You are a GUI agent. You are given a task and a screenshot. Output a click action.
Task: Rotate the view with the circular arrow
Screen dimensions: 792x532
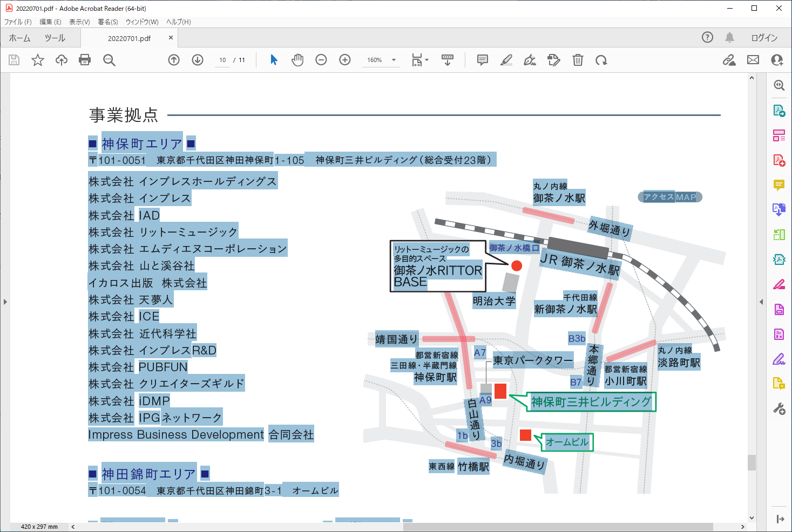(601, 60)
